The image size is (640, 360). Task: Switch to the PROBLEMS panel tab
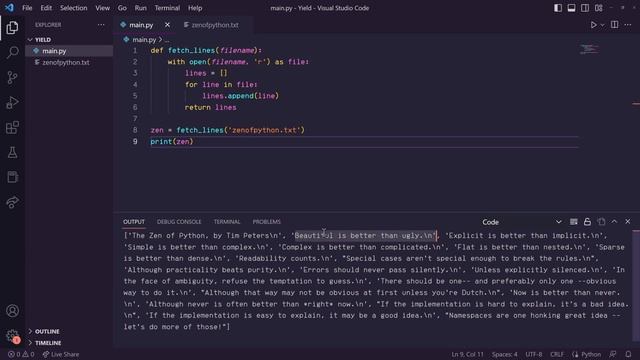(x=267, y=222)
